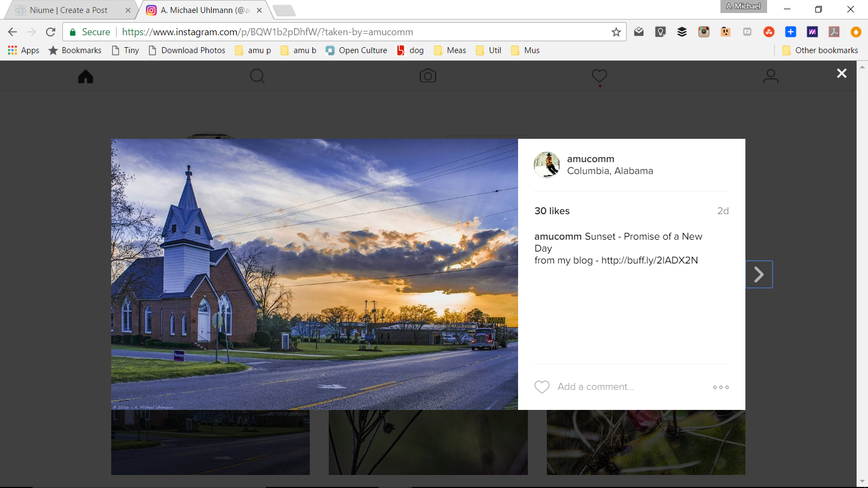Image resolution: width=868 pixels, height=488 pixels.
Task: Open the amu p bookmarks folder
Action: pyautogui.click(x=253, y=50)
